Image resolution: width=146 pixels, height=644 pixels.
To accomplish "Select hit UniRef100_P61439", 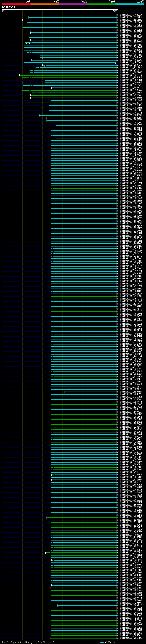I will pyautogui.click(x=131, y=357).
